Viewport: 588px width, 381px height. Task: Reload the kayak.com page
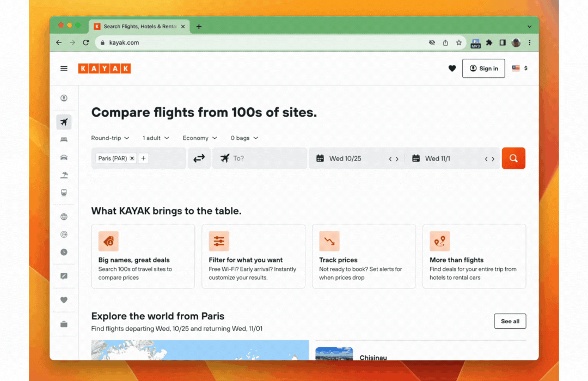(86, 42)
